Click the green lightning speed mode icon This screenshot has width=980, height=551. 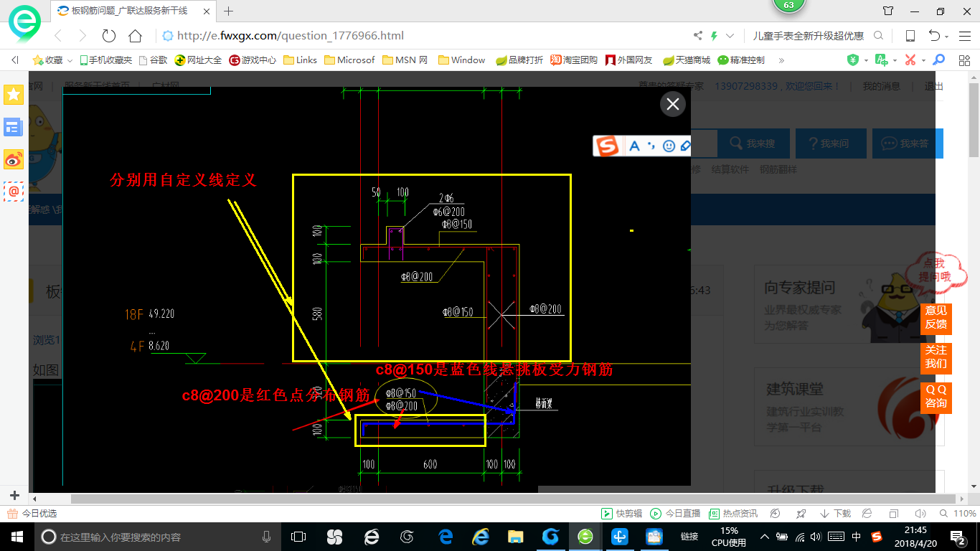[714, 36]
